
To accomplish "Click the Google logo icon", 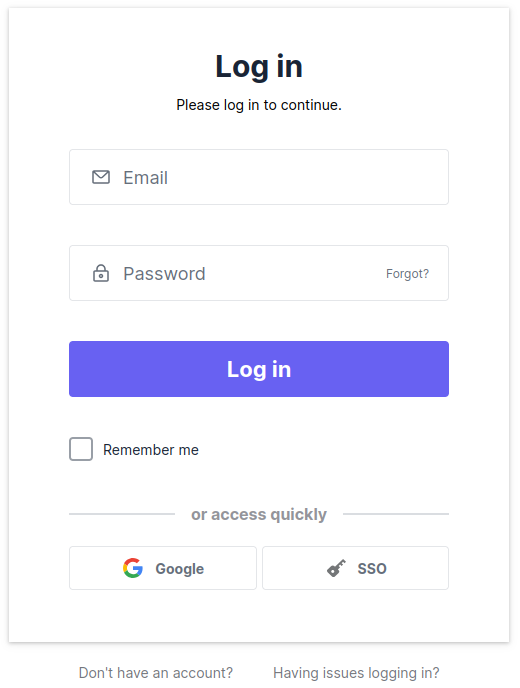I will tap(133, 568).
